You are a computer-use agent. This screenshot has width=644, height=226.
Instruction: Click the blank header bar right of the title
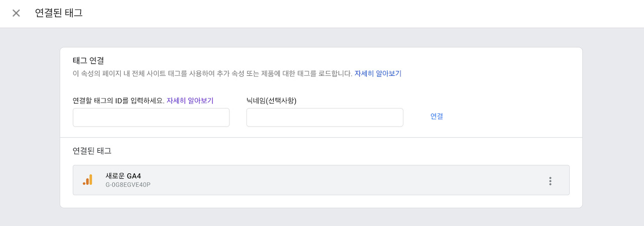pyautogui.click(x=352, y=13)
